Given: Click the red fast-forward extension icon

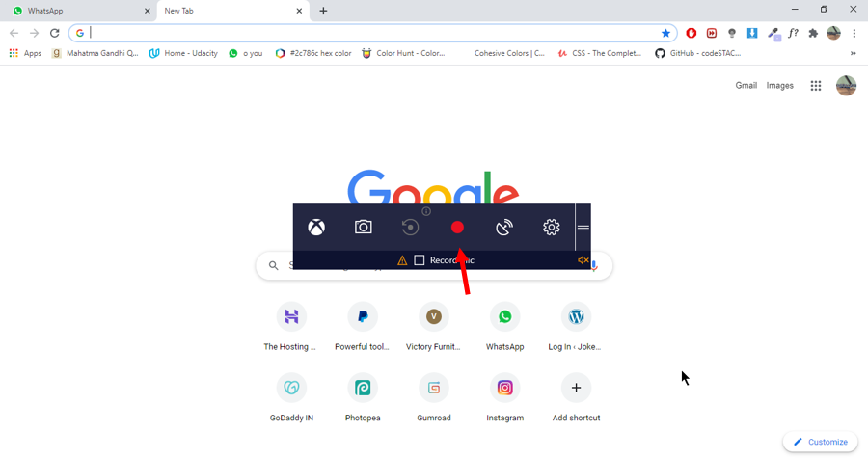Looking at the screenshot, I should click(x=712, y=33).
